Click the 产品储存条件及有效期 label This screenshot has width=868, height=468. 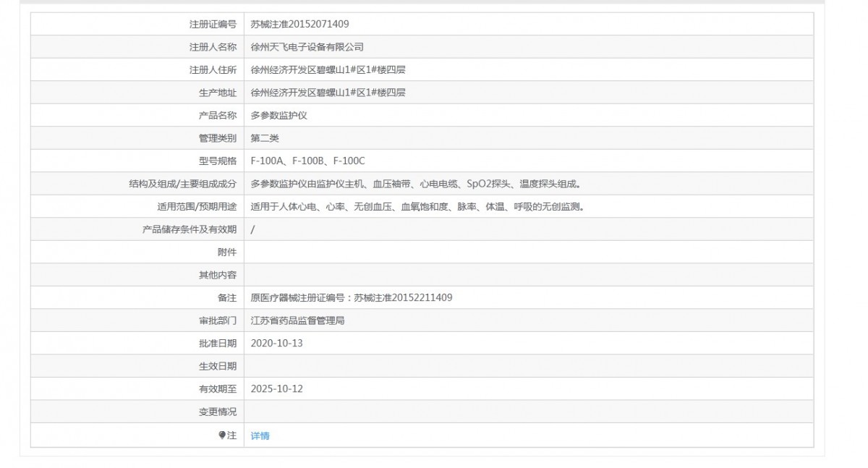pos(190,229)
